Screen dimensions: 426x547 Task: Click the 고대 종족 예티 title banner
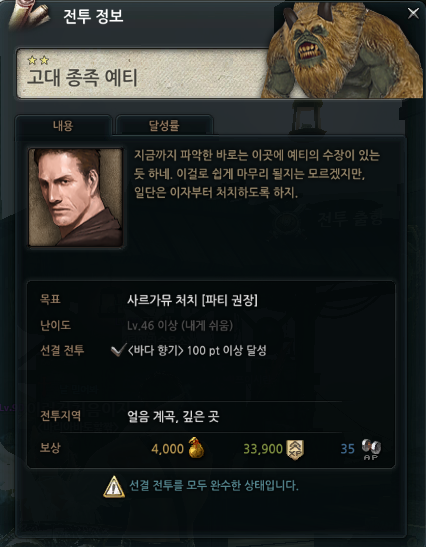(140, 73)
